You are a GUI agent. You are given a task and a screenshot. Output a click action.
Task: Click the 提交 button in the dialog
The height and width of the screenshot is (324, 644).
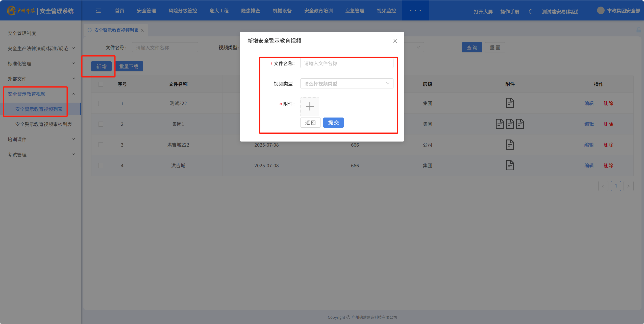coord(333,123)
